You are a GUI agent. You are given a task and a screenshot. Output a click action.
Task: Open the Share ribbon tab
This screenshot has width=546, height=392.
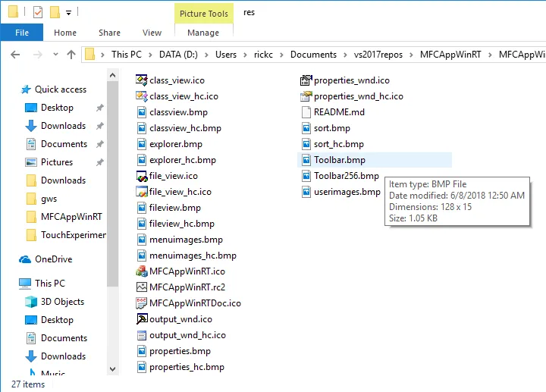pyautogui.click(x=109, y=33)
